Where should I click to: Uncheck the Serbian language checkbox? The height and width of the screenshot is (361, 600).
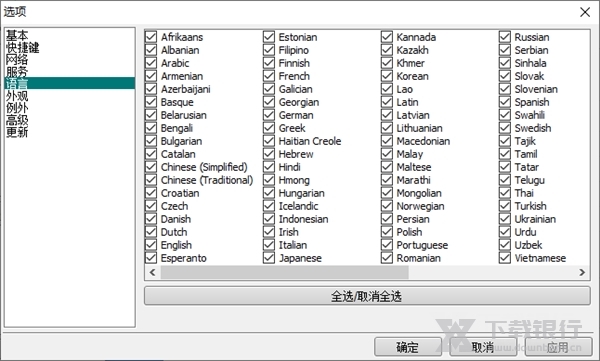click(x=505, y=50)
